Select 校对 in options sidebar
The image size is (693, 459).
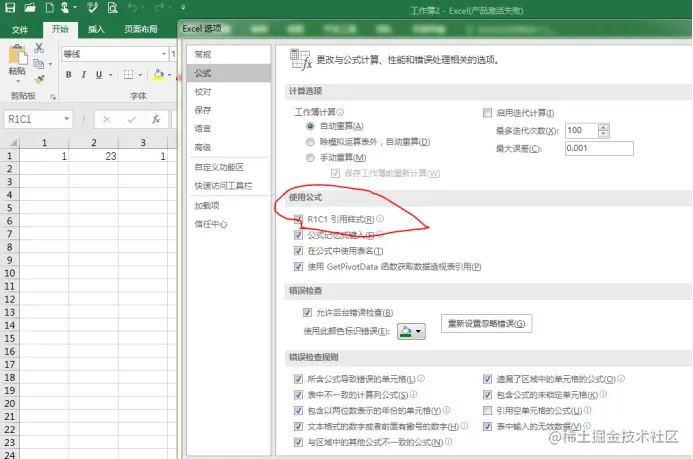pos(228,91)
